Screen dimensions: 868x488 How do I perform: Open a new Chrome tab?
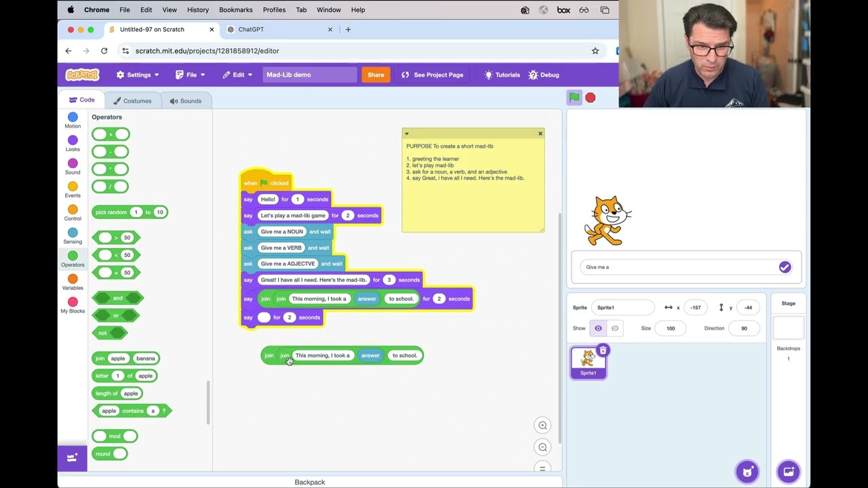(x=348, y=29)
